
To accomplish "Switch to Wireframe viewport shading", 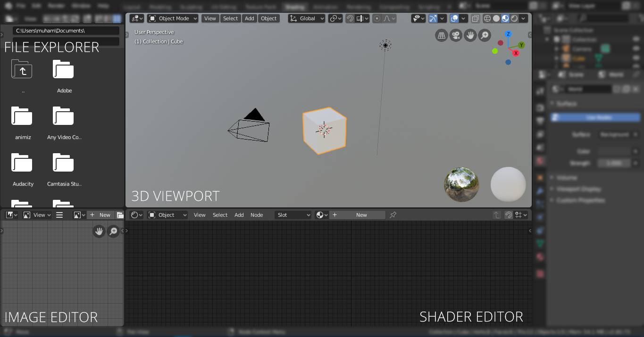I will point(487,18).
